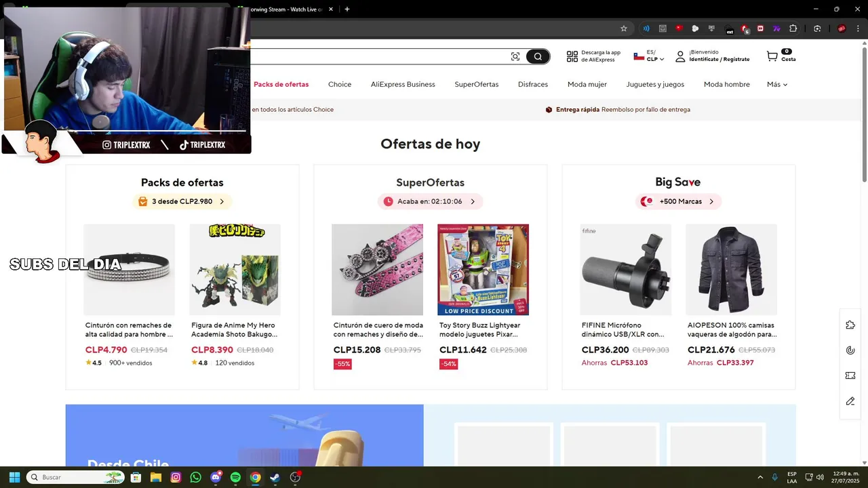868x488 pixels.
Task: Click the AliExpress app QR code download icon
Action: click(572, 56)
